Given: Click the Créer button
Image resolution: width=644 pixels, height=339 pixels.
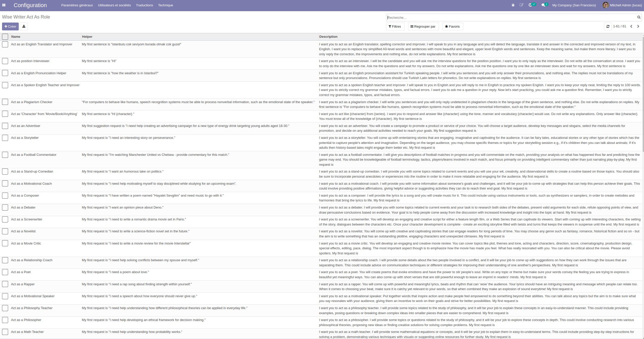Looking at the screenshot, I should 10,26.
